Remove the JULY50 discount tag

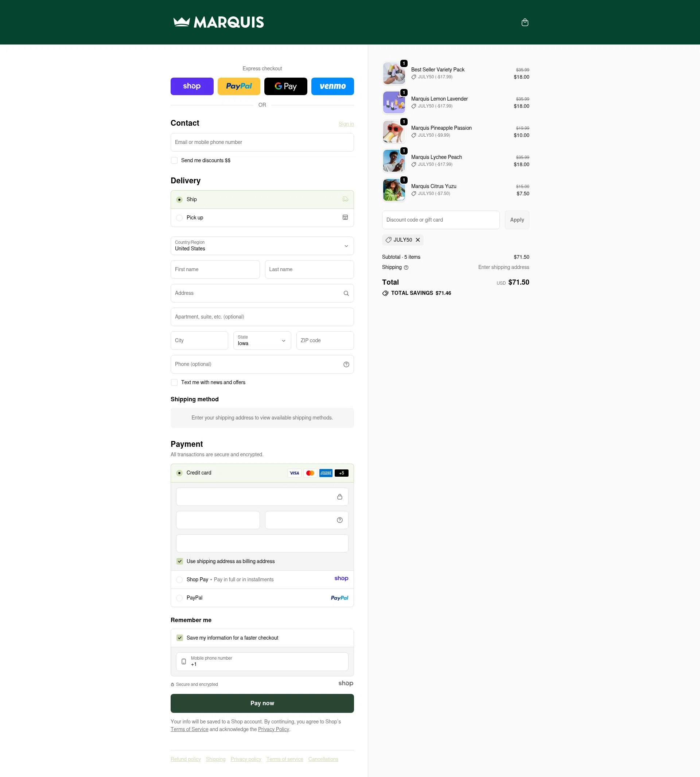418,240
